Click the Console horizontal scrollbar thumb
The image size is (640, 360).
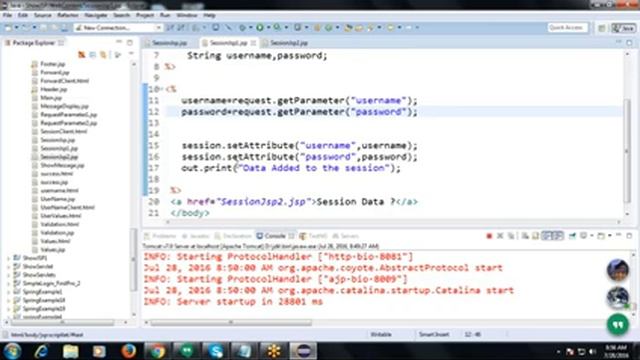tap(231, 322)
